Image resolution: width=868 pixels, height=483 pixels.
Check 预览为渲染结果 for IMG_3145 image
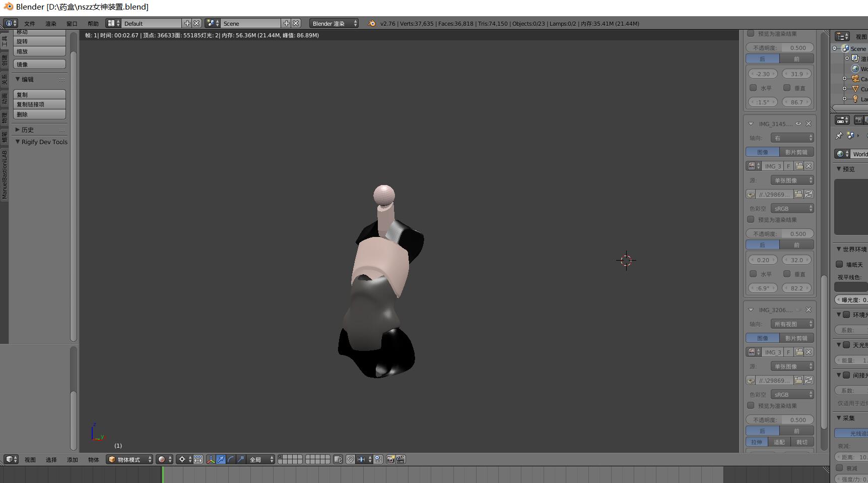[x=751, y=219]
